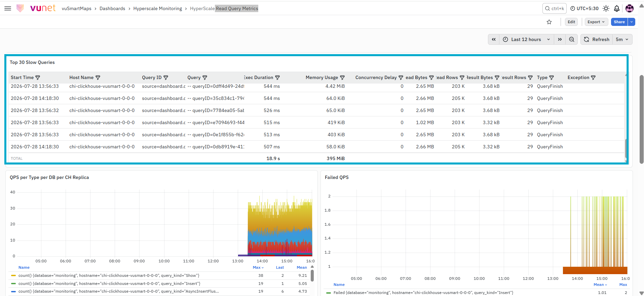Shift time range backward with double-left arrows
The image size is (644, 296).
[x=494, y=39]
